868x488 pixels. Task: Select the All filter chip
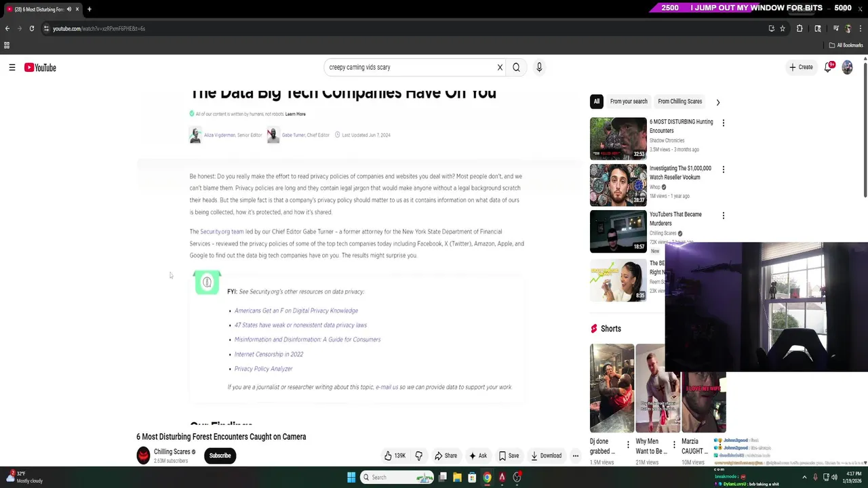tap(597, 102)
